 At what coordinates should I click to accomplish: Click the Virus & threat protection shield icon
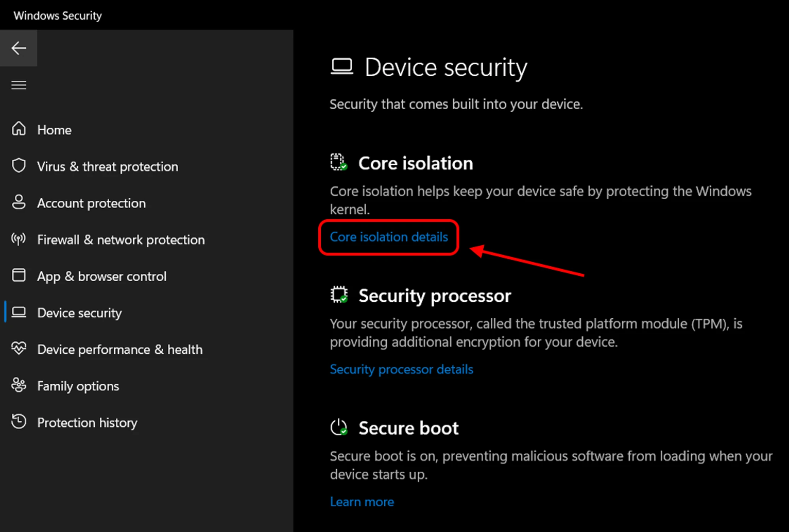coord(19,166)
